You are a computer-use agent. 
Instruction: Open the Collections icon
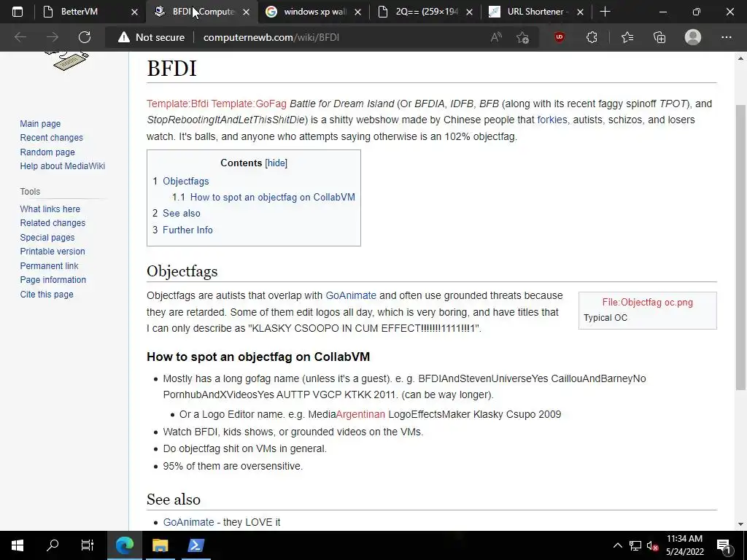659,37
